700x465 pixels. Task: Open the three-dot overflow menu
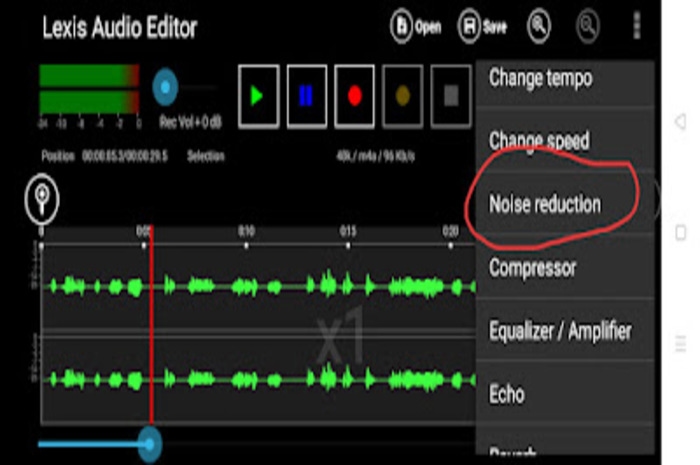(637, 25)
